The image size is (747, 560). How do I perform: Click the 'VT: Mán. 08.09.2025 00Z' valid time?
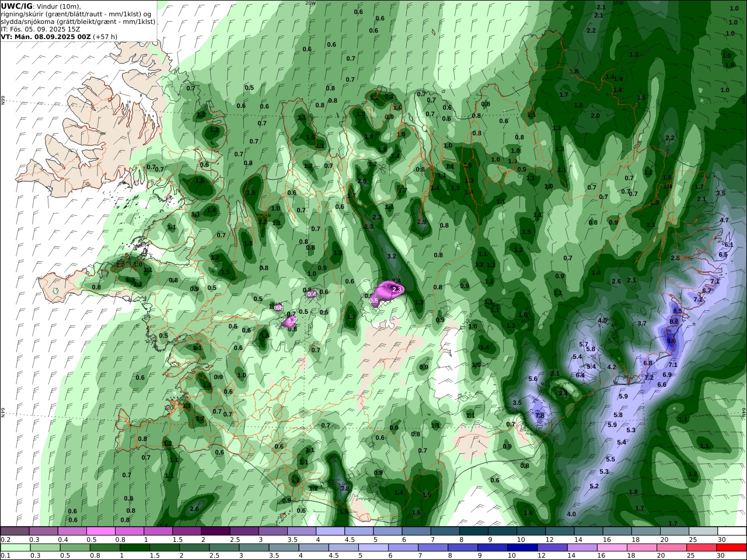click(46, 36)
